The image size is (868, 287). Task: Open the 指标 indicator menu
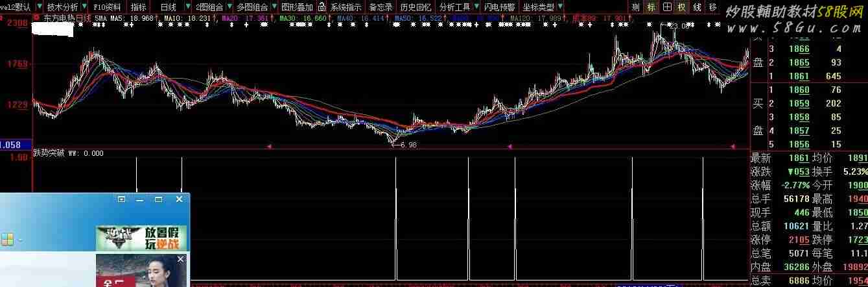pyautogui.click(x=139, y=7)
